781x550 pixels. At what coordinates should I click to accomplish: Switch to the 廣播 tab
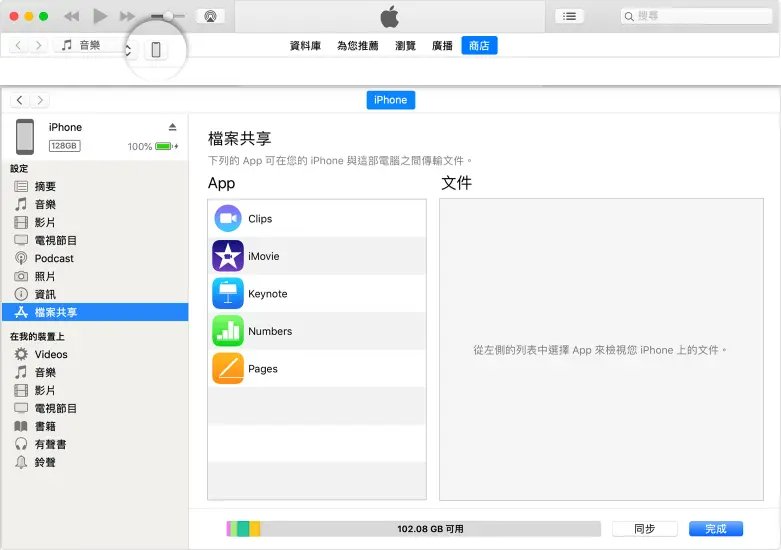[x=442, y=46]
